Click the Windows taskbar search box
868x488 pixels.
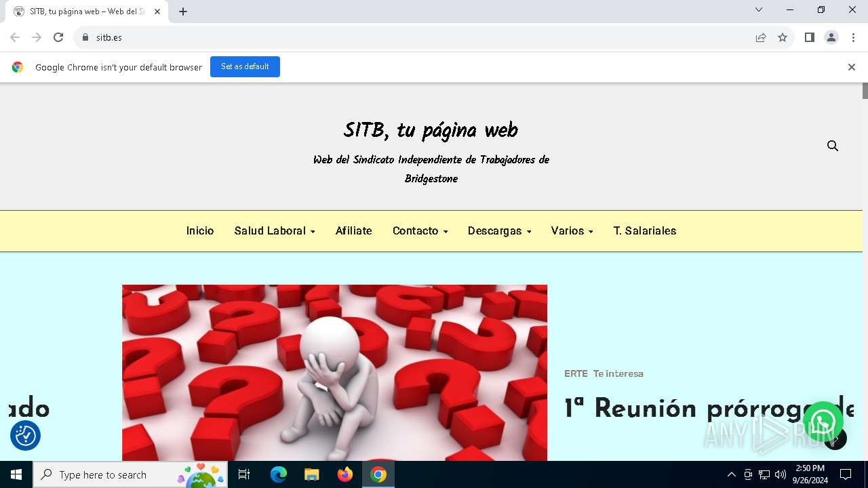click(x=131, y=474)
